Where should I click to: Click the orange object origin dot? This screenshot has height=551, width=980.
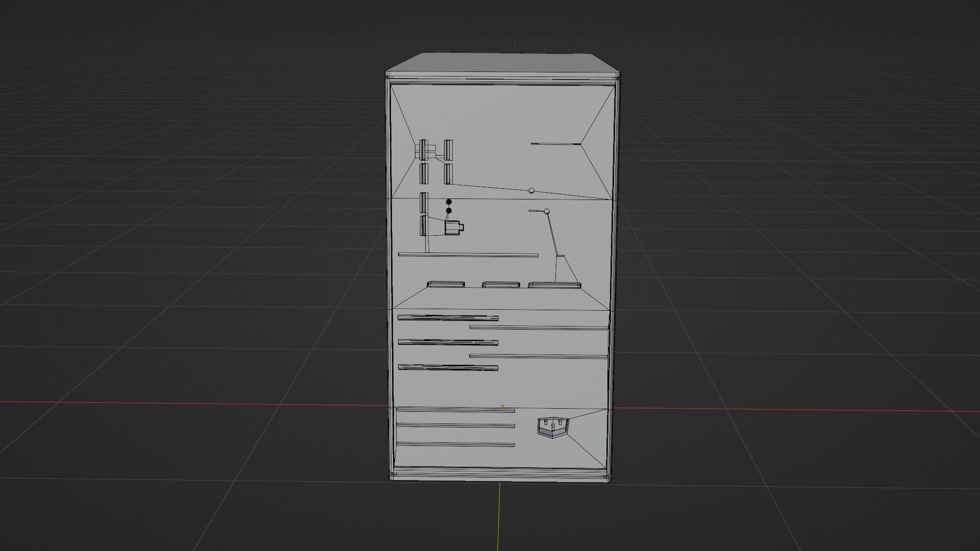click(x=502, y=407)
